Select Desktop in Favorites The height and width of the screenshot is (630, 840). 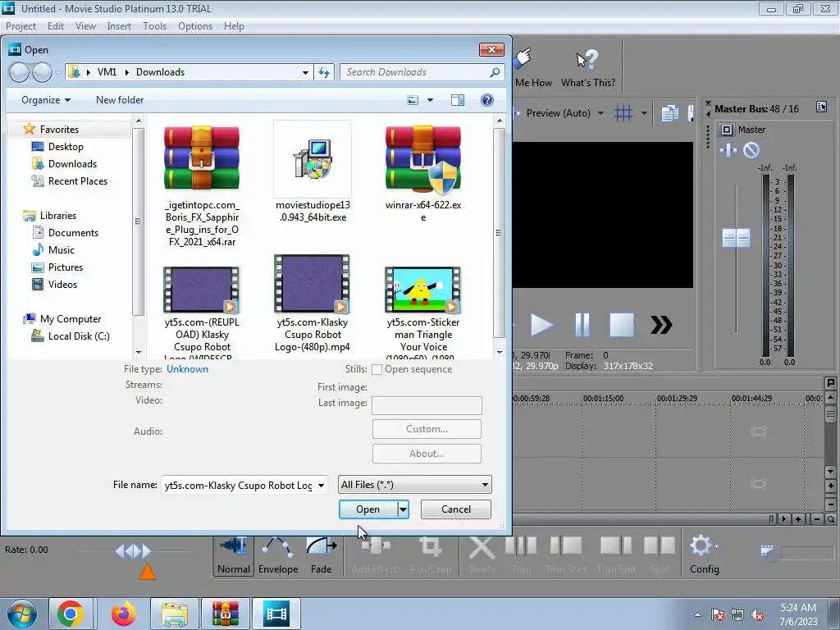pyautogui.click(x=66, y=146)
